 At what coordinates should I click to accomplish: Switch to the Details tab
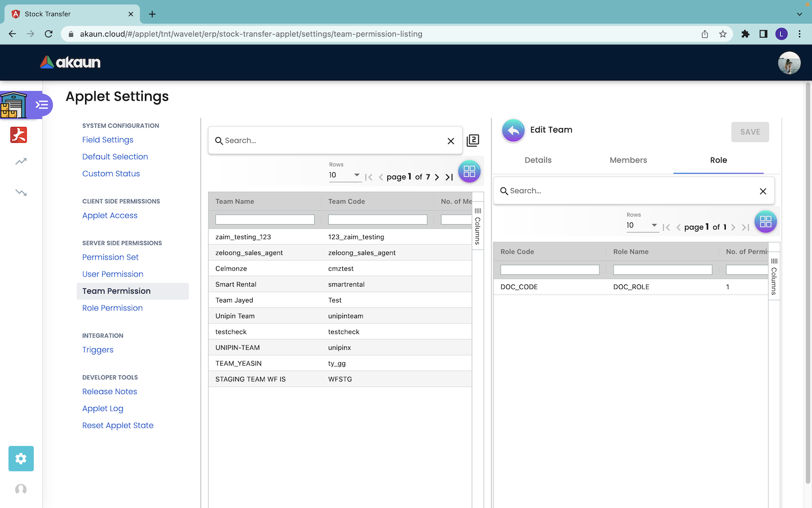pyautogui.click(x=538, y=160)
